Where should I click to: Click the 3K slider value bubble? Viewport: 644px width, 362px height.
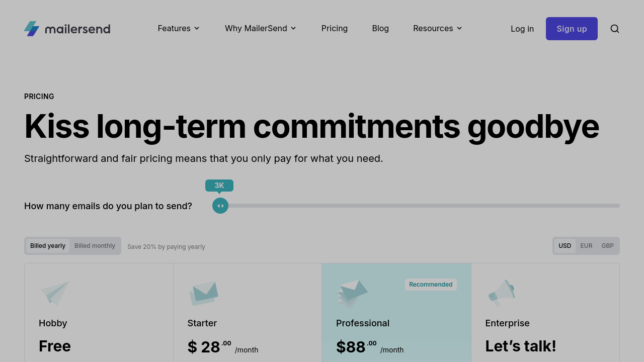pyautogui.click(x=219, y=186)
